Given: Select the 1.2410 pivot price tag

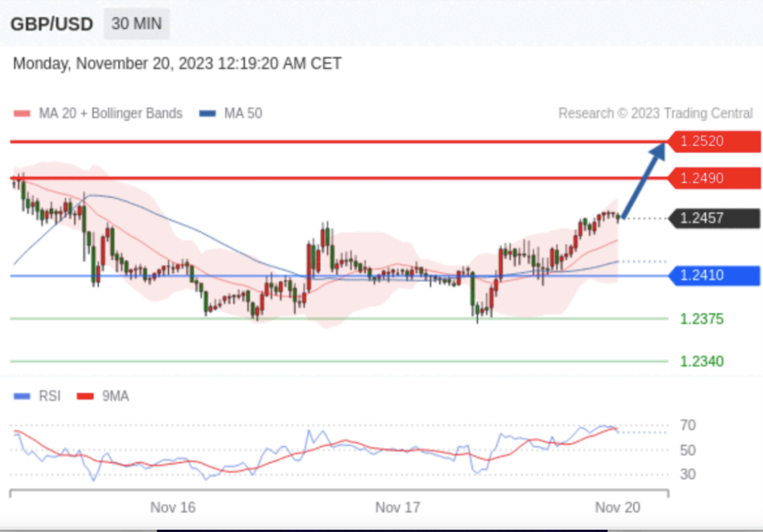Looking at the screenshot, I should [714, 275].
